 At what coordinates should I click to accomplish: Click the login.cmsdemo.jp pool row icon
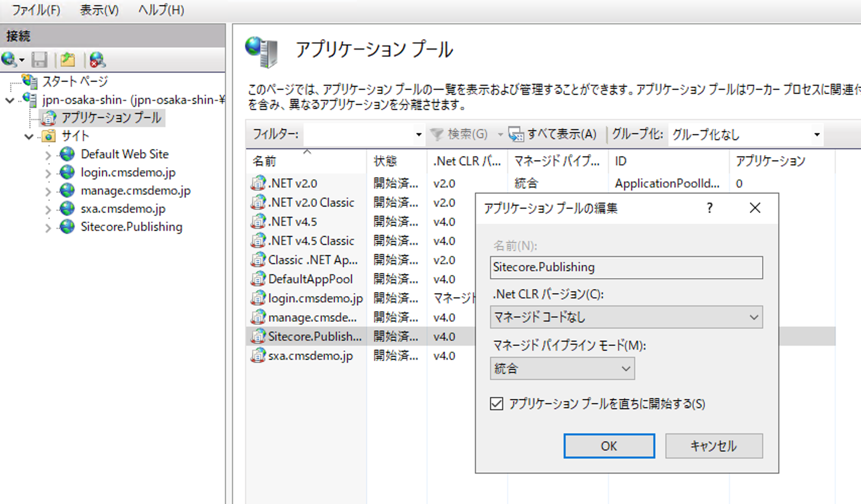[258, 298]
